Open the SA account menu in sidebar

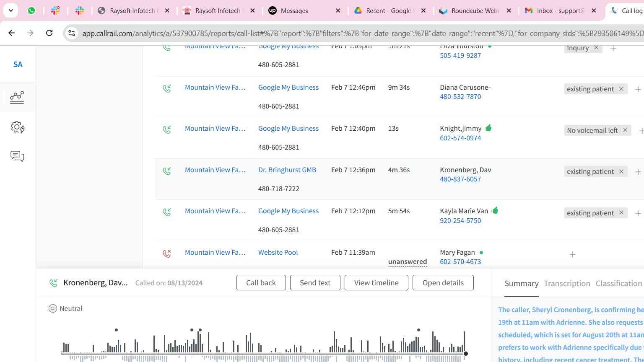click(x=18, y=65)
